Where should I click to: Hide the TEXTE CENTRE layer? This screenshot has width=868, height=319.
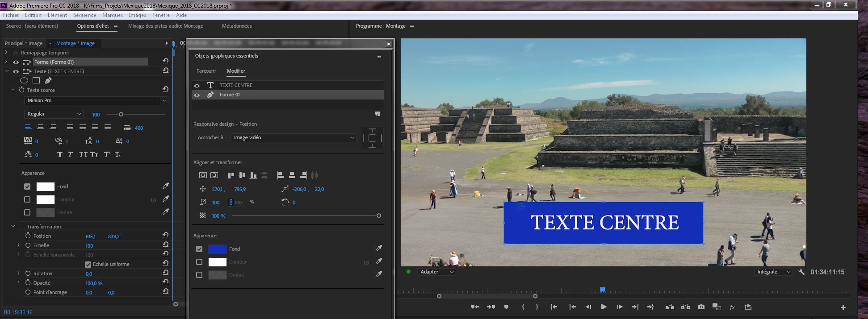197,85
